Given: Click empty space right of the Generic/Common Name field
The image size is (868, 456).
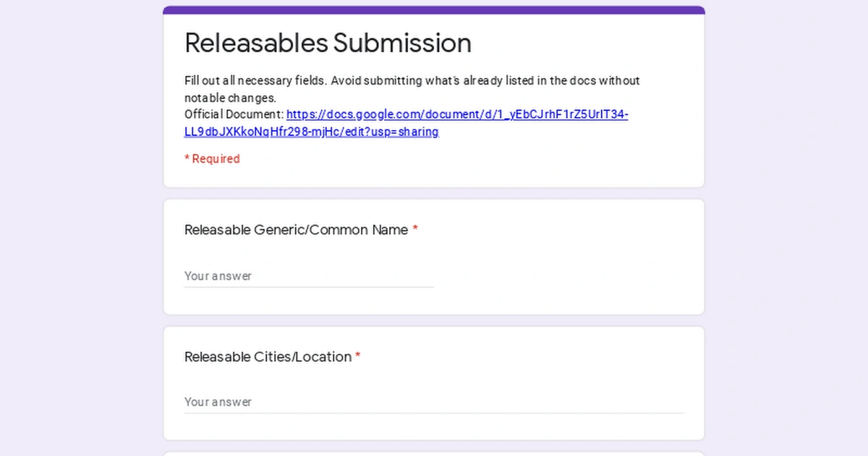Looking at the screenshot, I should [564, 275].
